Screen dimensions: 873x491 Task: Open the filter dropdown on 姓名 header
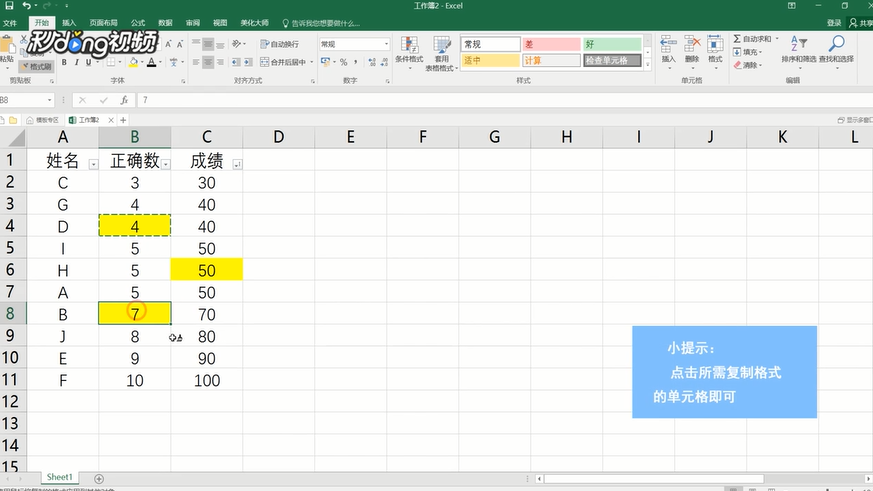click(x=94, y=164)
